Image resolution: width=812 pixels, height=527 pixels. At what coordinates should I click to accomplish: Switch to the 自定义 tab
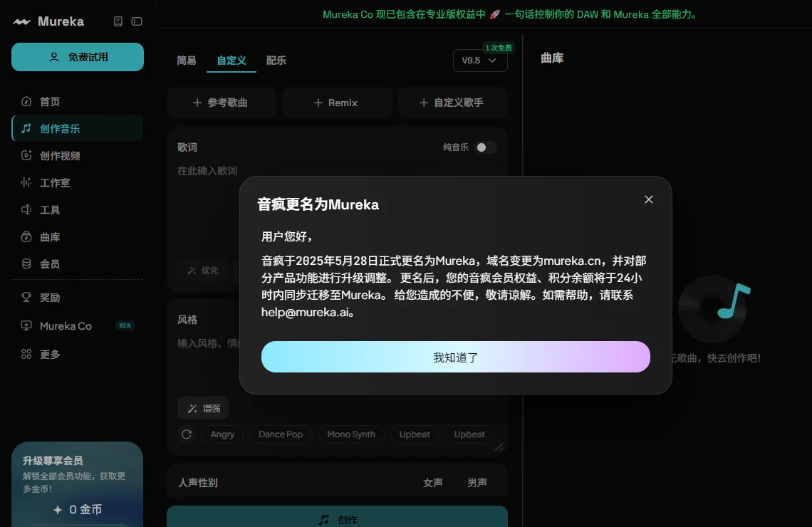[231, 61]
